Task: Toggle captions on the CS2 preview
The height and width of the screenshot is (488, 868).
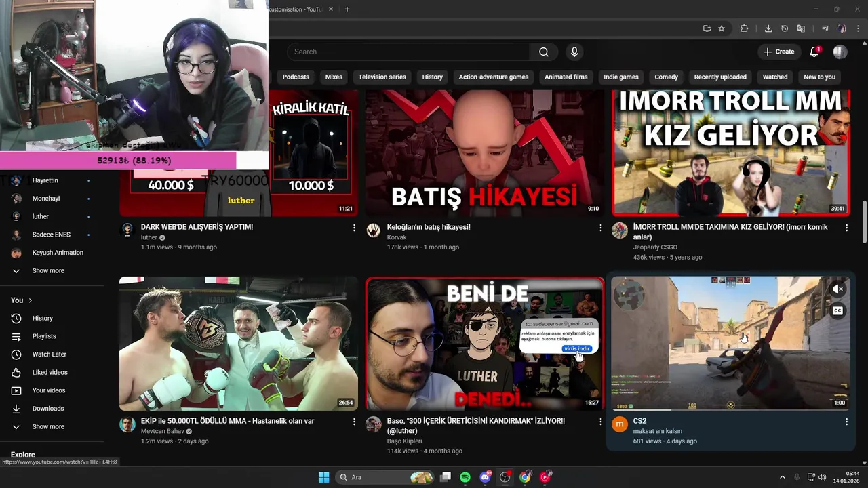Action: (x=837, y=311)
